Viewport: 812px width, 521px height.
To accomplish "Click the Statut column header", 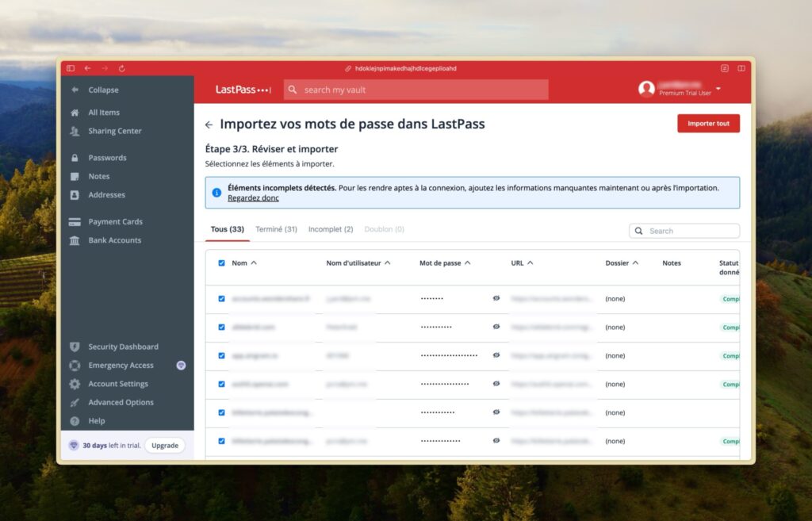I will tap(729, 267).
